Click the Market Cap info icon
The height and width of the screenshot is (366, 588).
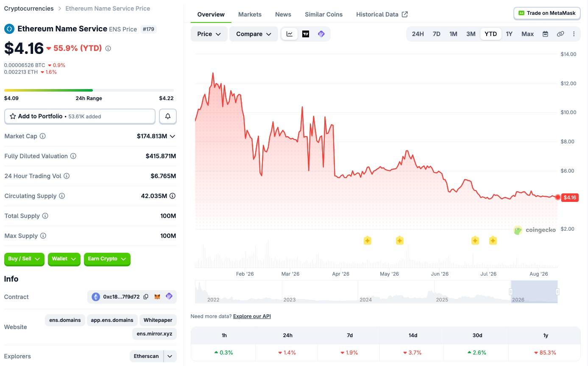tap(42, 136)
